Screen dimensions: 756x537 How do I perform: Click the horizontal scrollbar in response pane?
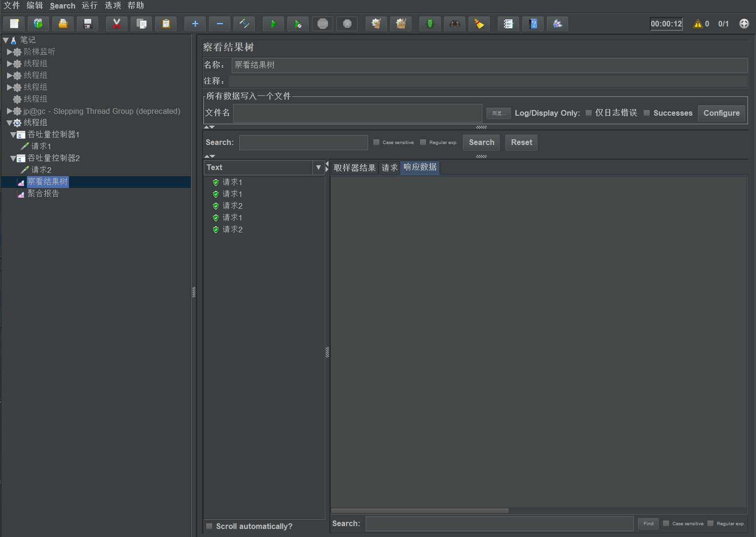click(420, 511)
